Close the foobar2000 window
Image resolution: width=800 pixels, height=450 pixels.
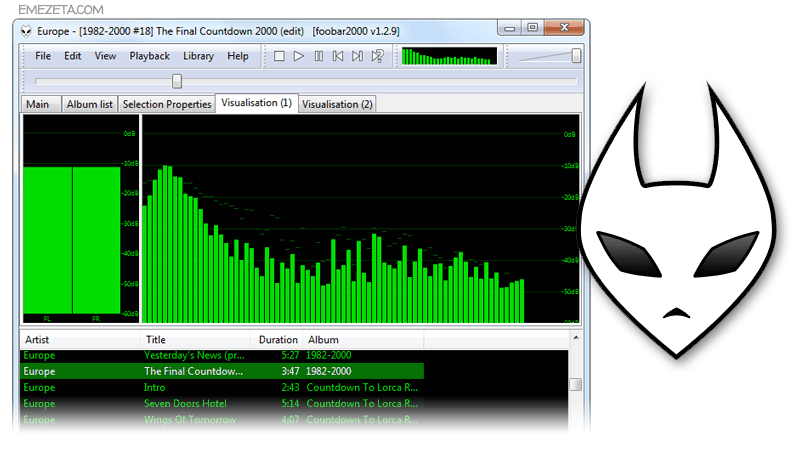(x=564, y=28)
